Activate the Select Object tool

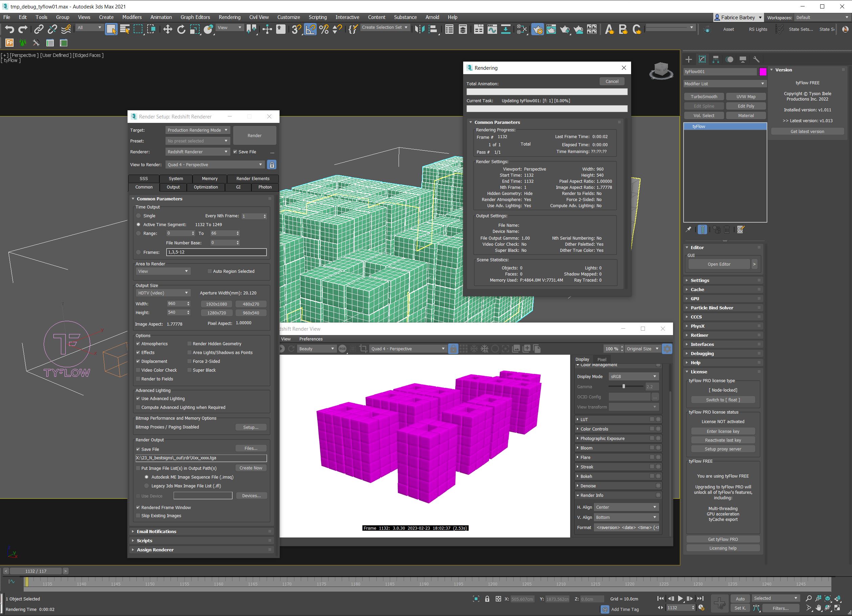[111, 29]
